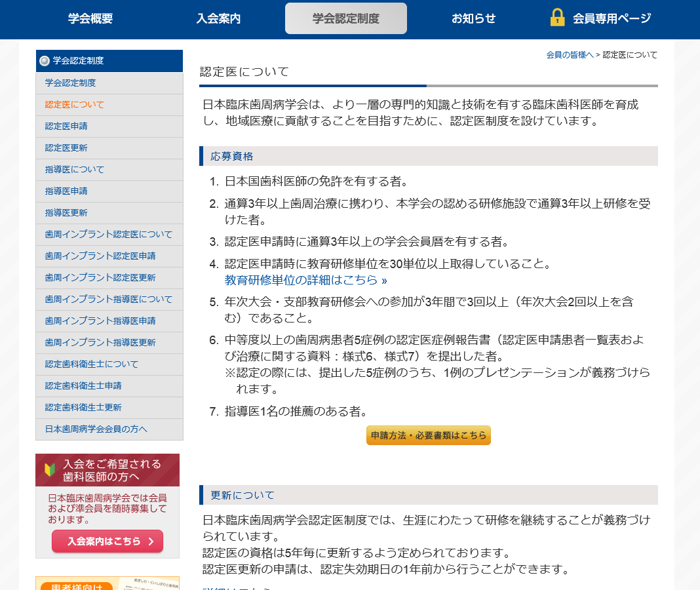Open 認定医申請 in the sidebar
Image resolution: width=700 pixels, height=590 pixels.
coord(66,126)
